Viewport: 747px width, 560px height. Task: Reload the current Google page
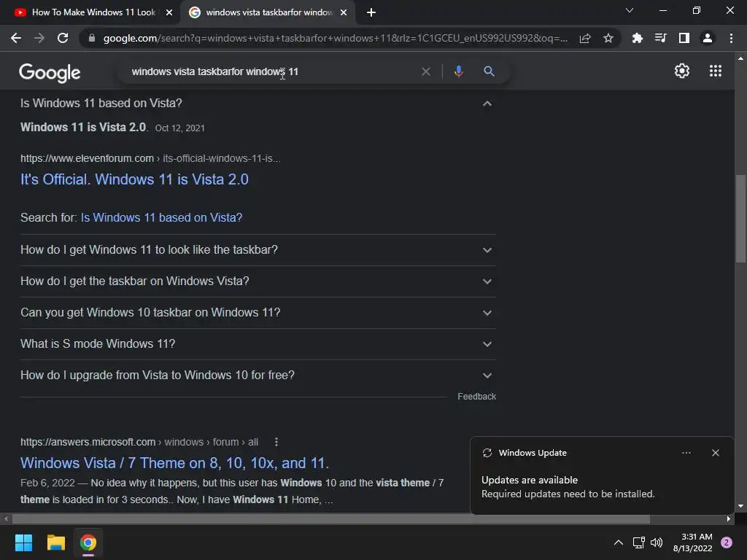(x=63, y=38)
